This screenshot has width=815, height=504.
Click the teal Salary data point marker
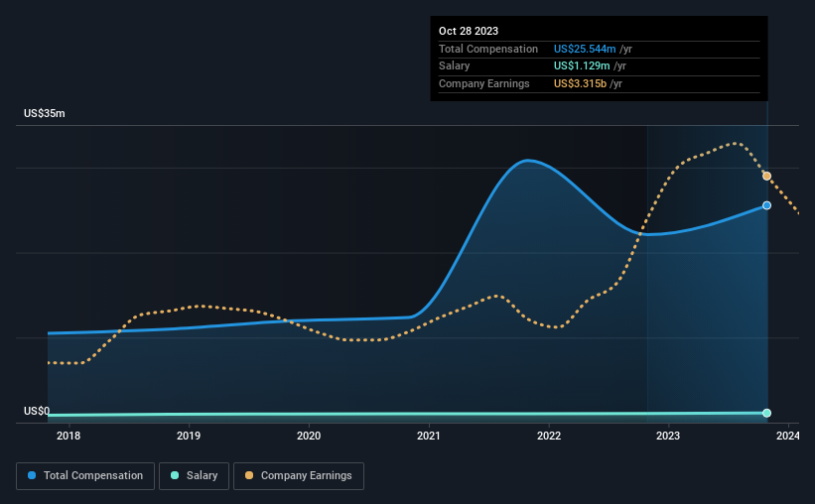766,413
